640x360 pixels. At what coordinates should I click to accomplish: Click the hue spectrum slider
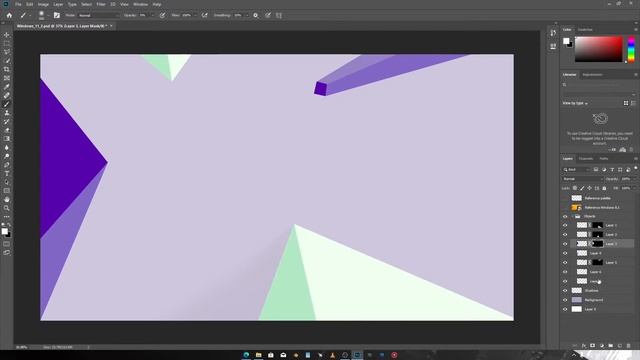click(x=631, y=49)
